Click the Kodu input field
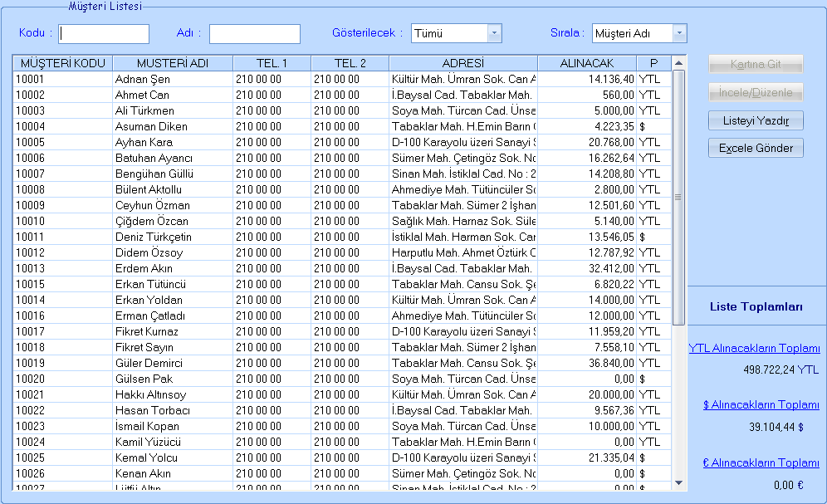This screenshot has width=827, height=504. click(x=104, y=34)
